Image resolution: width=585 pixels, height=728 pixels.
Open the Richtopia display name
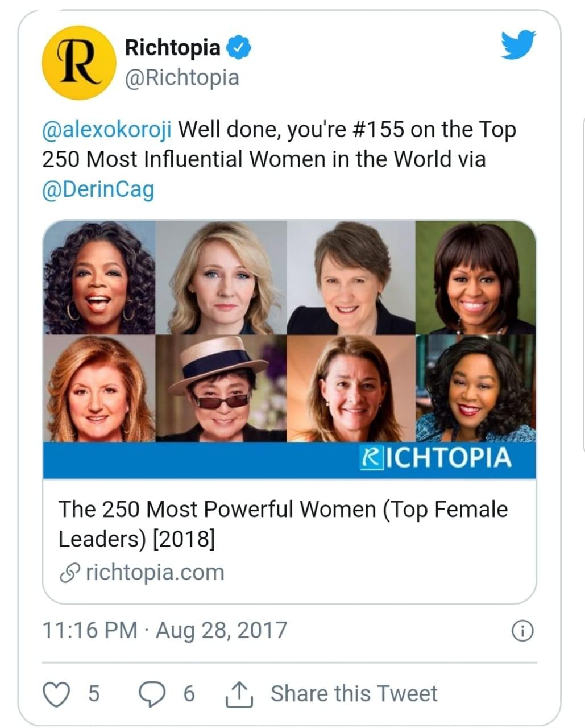tap(172, 48)
